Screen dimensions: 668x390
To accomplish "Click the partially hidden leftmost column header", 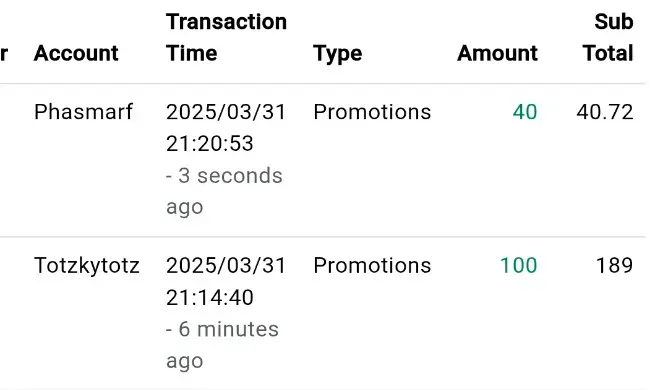I will point(4,54).
